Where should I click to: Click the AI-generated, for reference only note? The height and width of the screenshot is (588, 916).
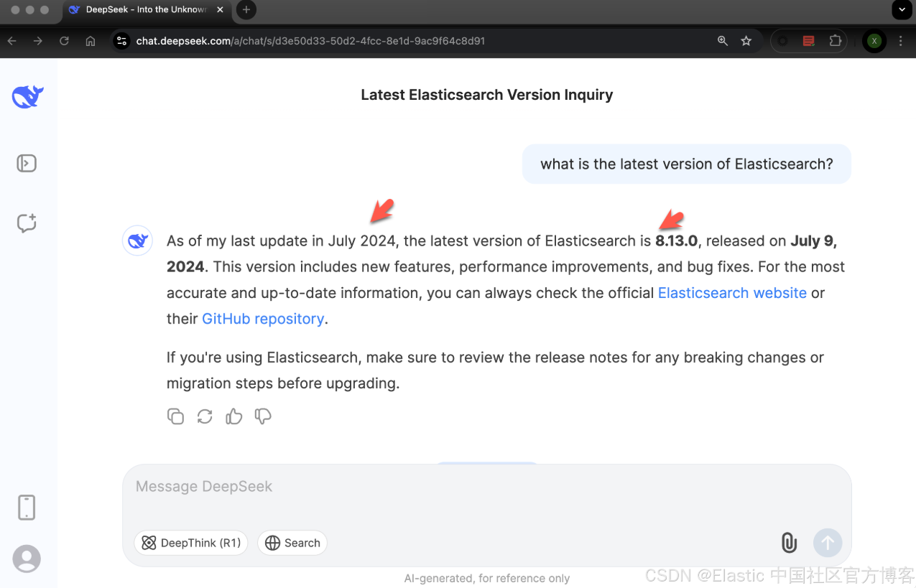click(487, 578)
